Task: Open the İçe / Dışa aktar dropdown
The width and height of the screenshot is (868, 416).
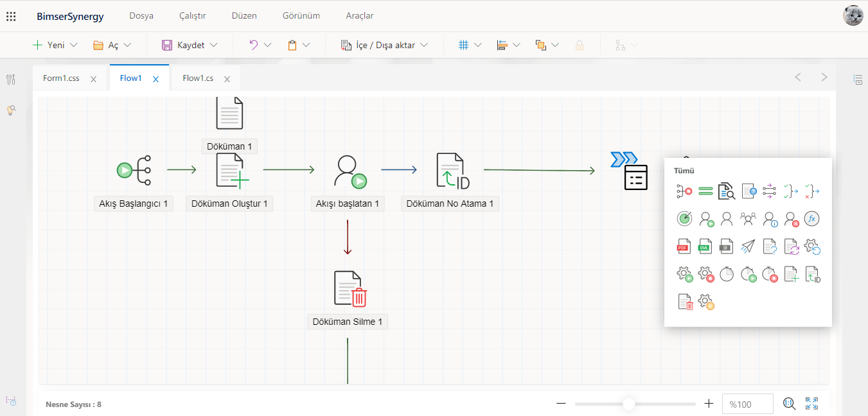Action: (423, 46)
